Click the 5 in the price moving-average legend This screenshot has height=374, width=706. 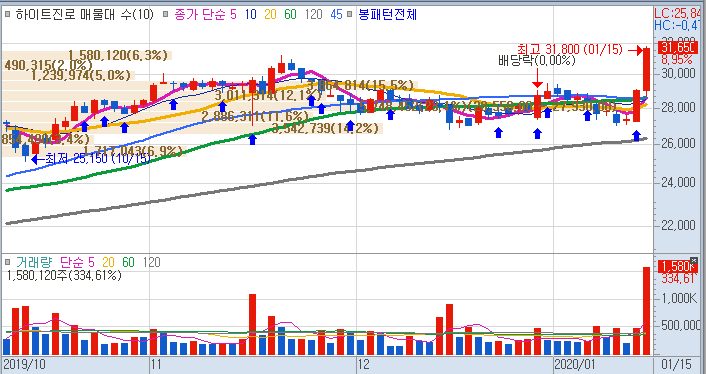[x=233, y=14]
